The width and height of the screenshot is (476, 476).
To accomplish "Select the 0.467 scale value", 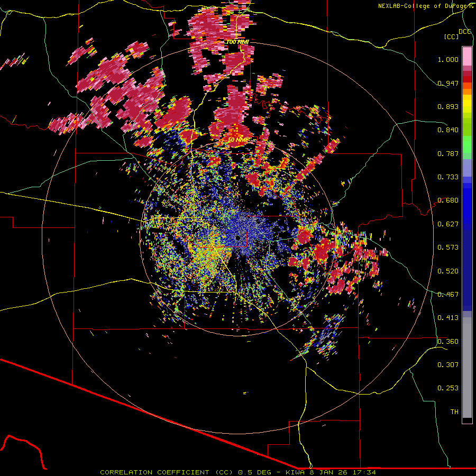I will coord(448,295).
